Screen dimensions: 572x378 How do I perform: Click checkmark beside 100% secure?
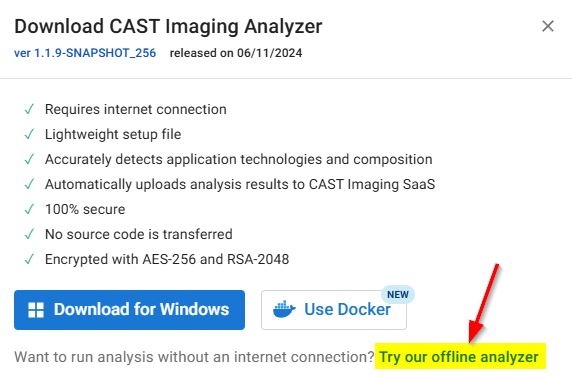pyautogui.click(x=29, y=209)
